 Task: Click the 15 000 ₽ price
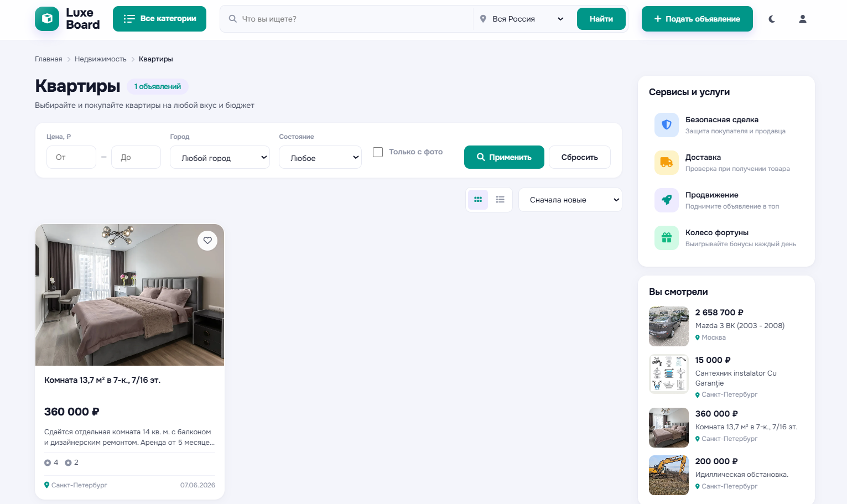point(713,360)
